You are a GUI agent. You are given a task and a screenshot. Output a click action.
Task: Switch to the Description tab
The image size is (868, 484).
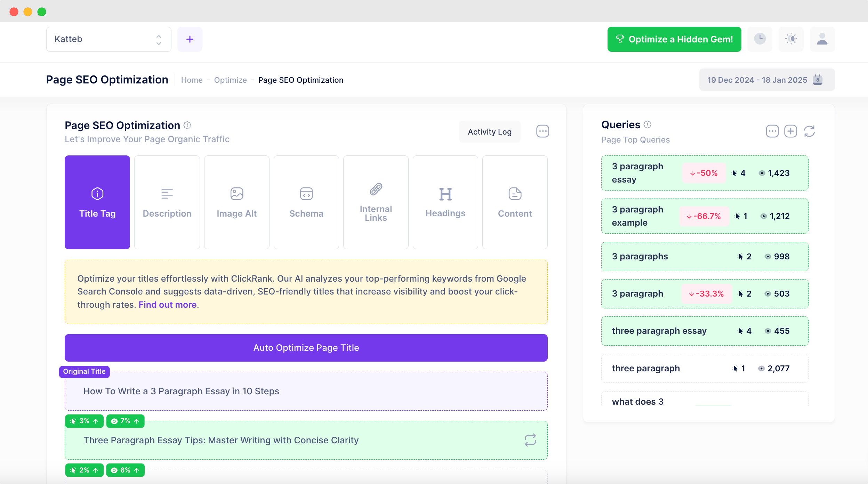point(167,202)
